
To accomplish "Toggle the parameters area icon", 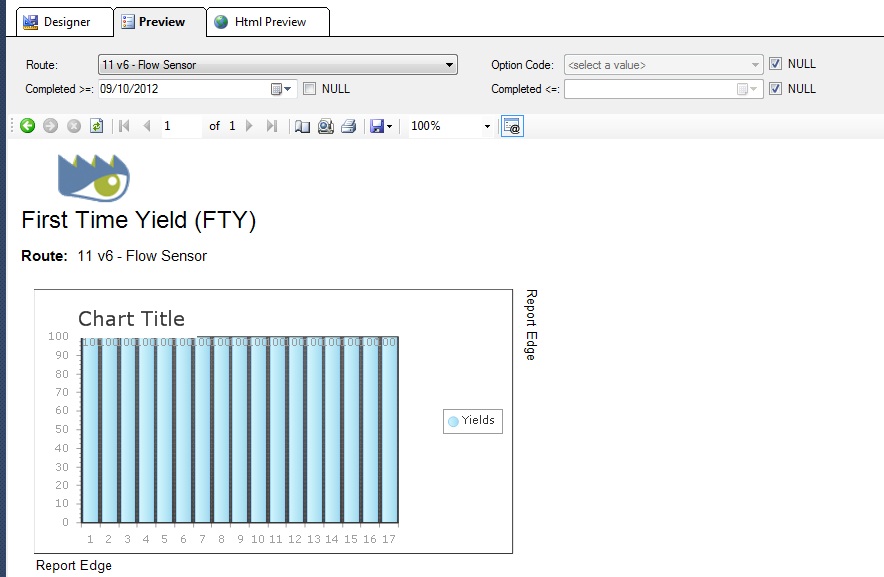I will click(512, 126).
